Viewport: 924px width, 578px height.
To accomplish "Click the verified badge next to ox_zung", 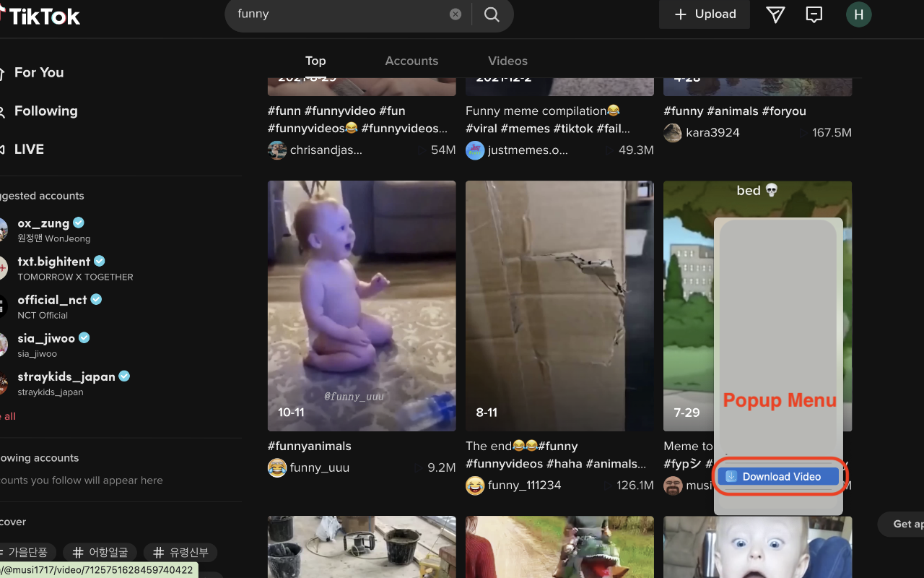I will [x=78, y=223].
